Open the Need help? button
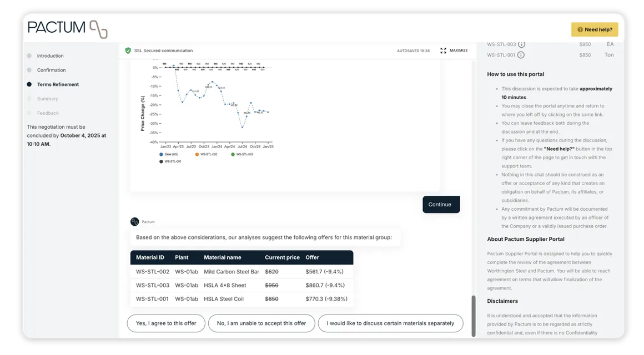 (594, 29)
